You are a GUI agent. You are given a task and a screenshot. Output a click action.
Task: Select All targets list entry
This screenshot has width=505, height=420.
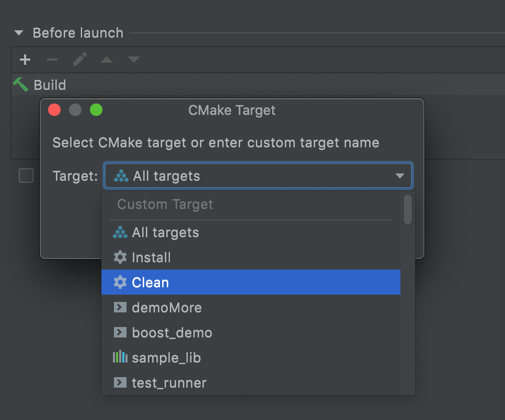tap(251, 232)
